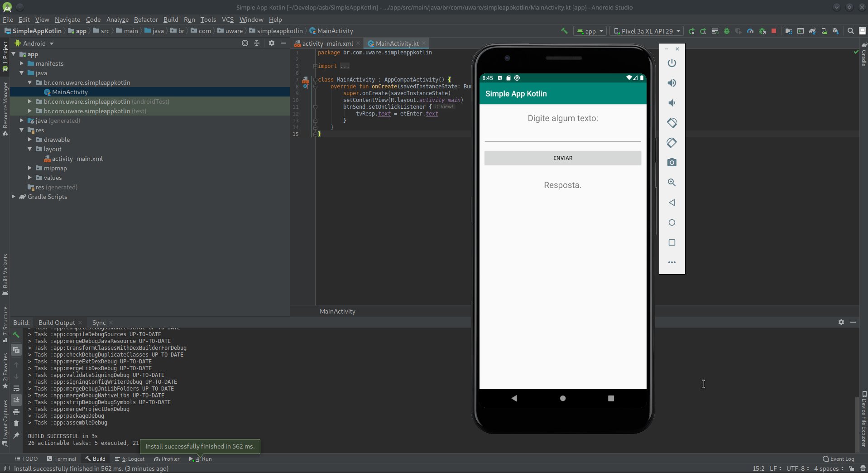
Task: Click emulator volume up icon
Action: 672,83
